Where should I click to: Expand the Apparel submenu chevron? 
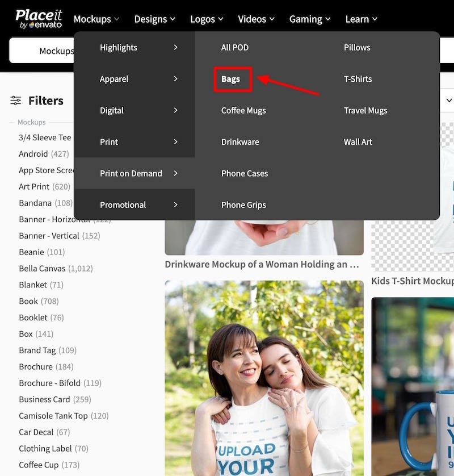pos(175,79)
